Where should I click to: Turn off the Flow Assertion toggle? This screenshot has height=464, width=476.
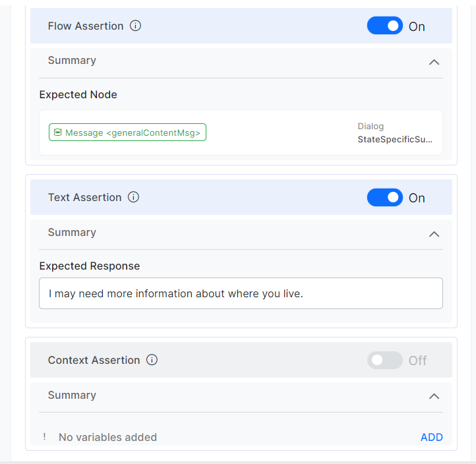click(x=385, y=26)
